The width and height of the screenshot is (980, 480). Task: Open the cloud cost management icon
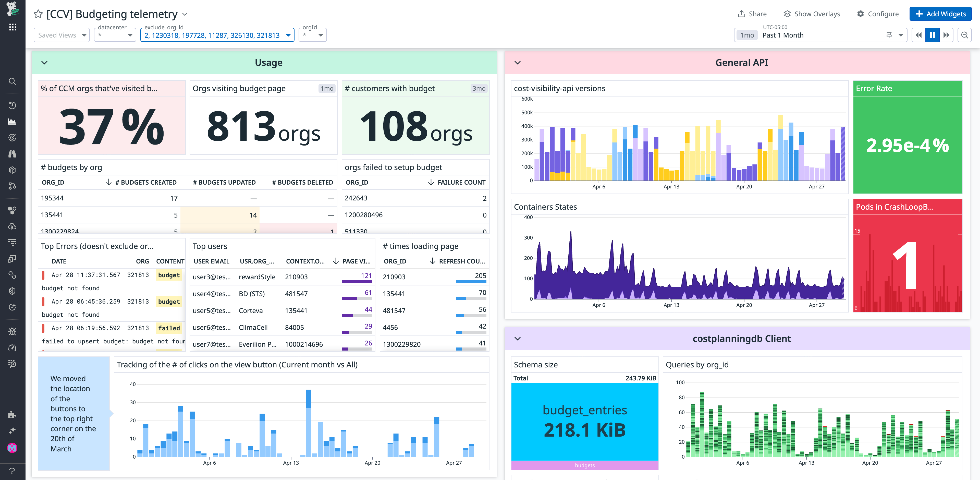(12, 226)
